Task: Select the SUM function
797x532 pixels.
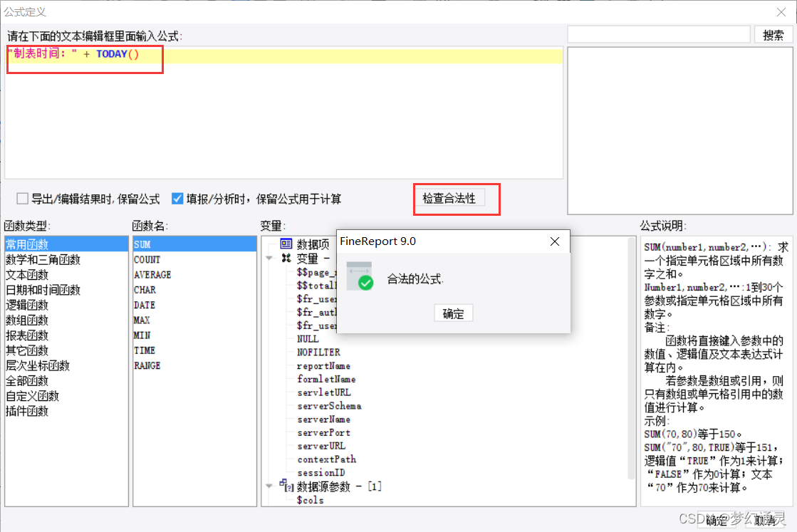Action: tap(194, 244)
